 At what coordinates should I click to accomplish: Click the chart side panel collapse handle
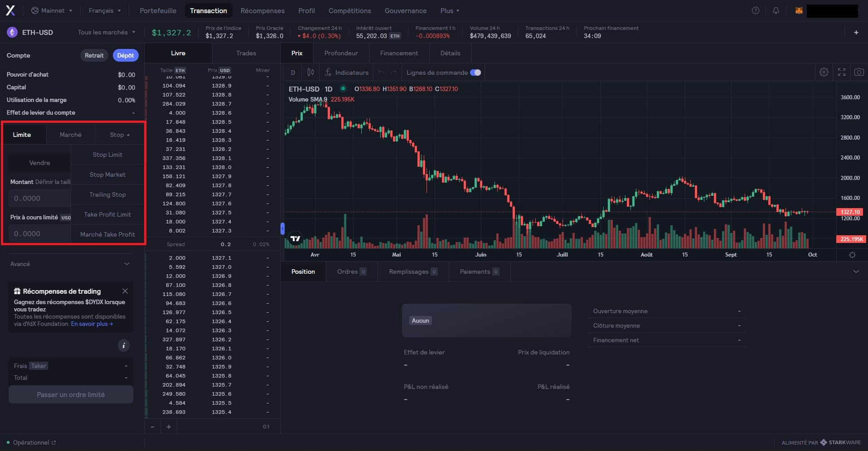pyautogui.click(x=282, y=228)
